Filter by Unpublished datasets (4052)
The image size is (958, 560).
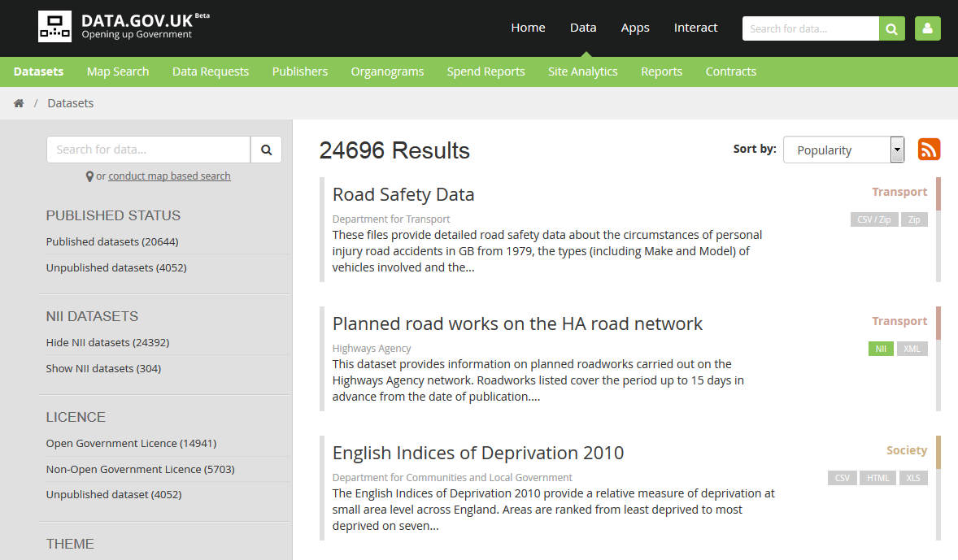click(116, 267)
